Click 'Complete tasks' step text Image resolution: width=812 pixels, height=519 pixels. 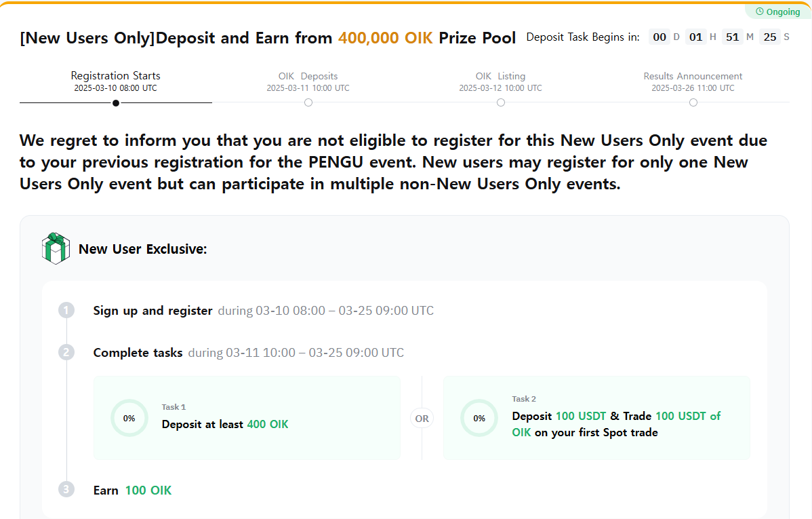tap(138, 353)
